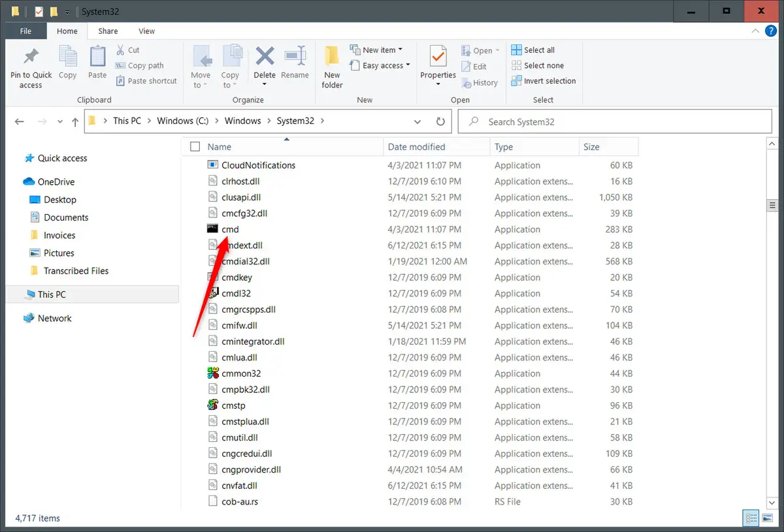Select the cmdkey file name
Image resolution: width=784 pixels, height=532 pixels.
tap(237, 277)
